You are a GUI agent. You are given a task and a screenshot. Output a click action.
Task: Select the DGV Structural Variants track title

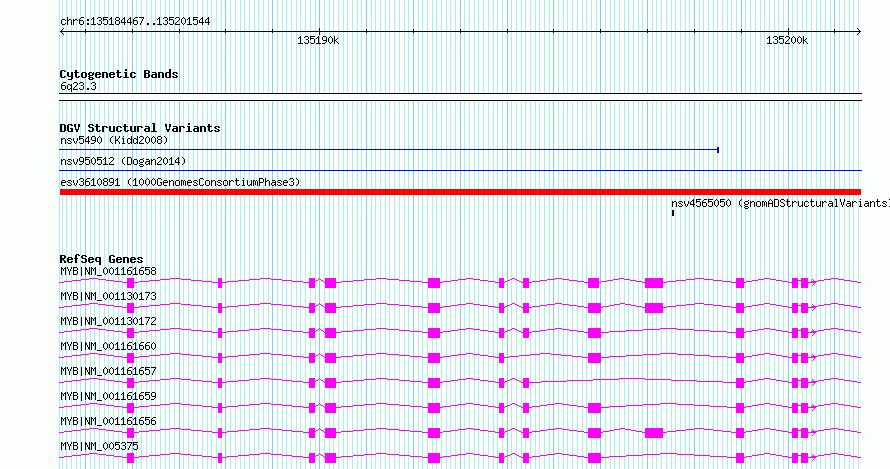(x=140, y=128)
